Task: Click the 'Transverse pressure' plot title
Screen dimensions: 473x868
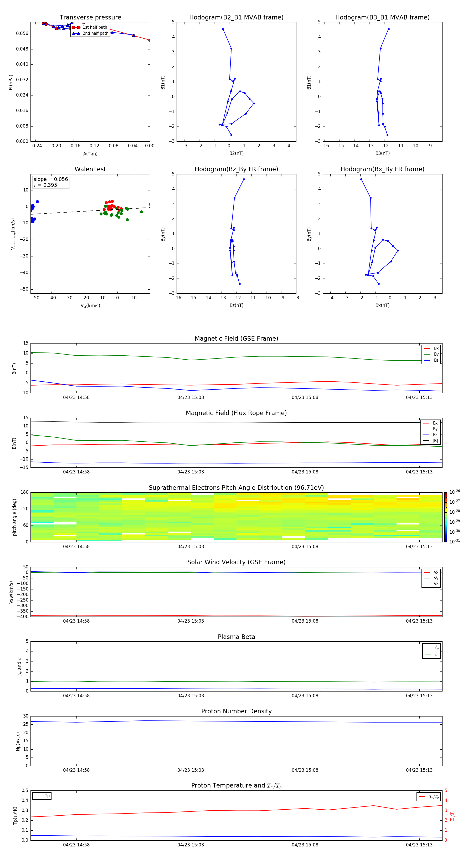Action: pyautogui.click(x=90, y=18)
